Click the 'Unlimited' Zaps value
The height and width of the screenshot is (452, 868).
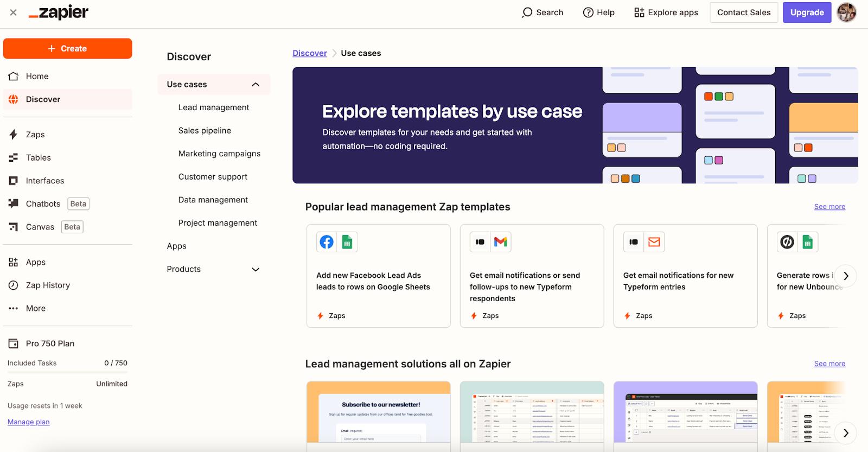[x=112, y=384]
